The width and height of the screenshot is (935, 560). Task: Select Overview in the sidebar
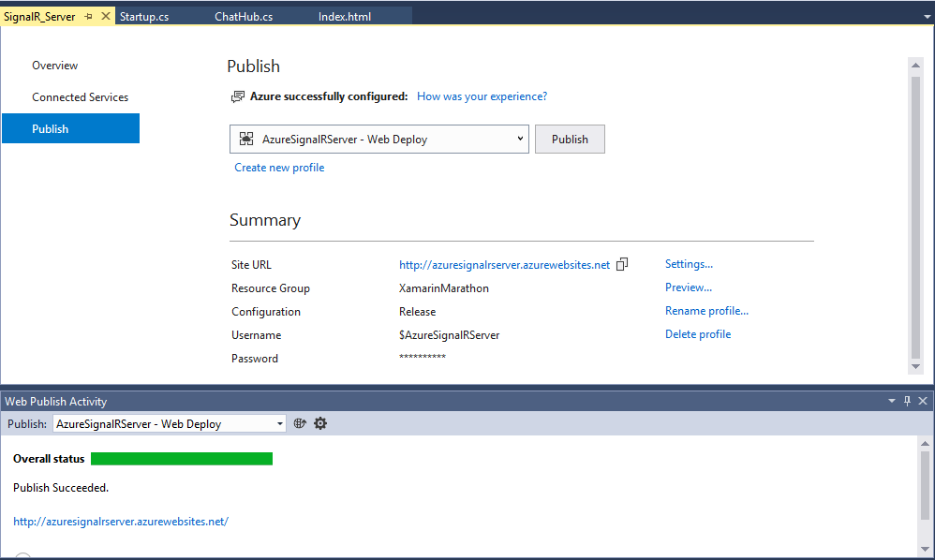coord(55,66)
